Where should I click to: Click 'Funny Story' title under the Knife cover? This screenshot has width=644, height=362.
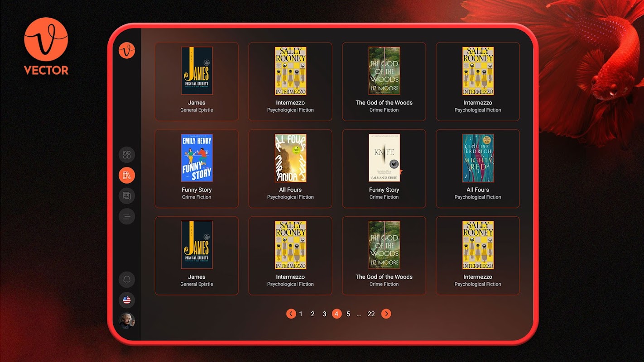pos(384,190)
